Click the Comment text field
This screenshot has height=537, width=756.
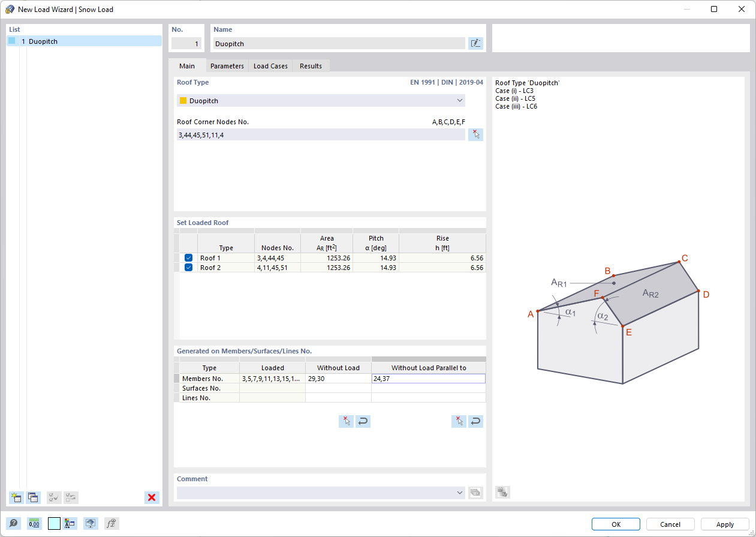tap(316, 493)
